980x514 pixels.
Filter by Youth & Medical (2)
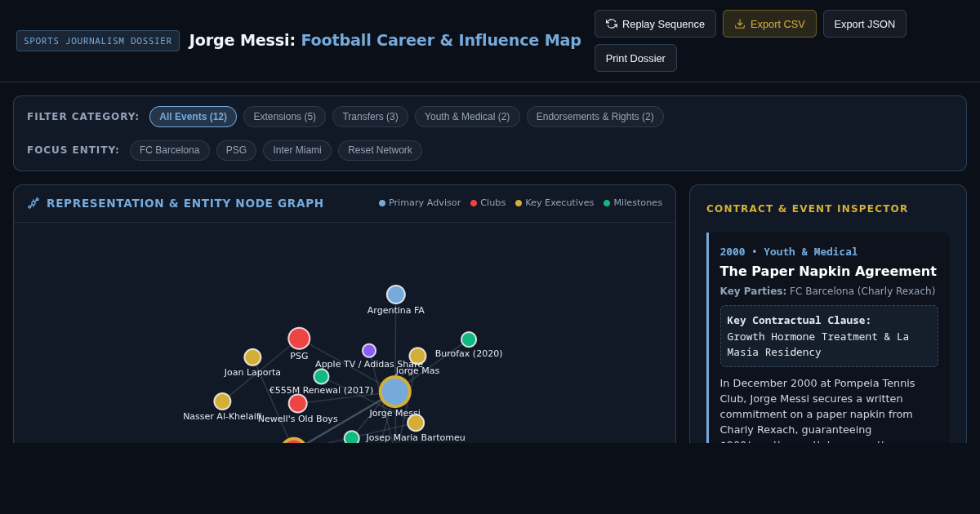tap(467, 117)
